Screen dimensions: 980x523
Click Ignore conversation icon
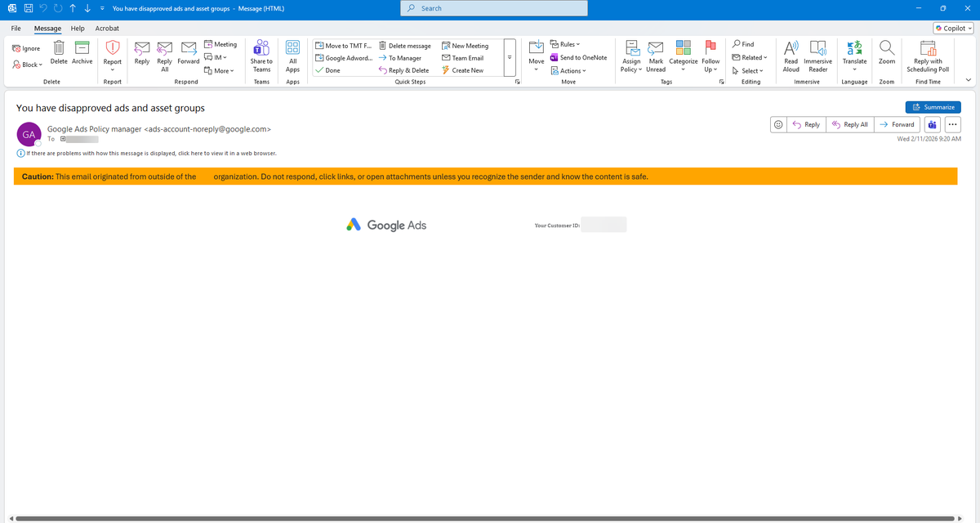click(x=26, y=49)
